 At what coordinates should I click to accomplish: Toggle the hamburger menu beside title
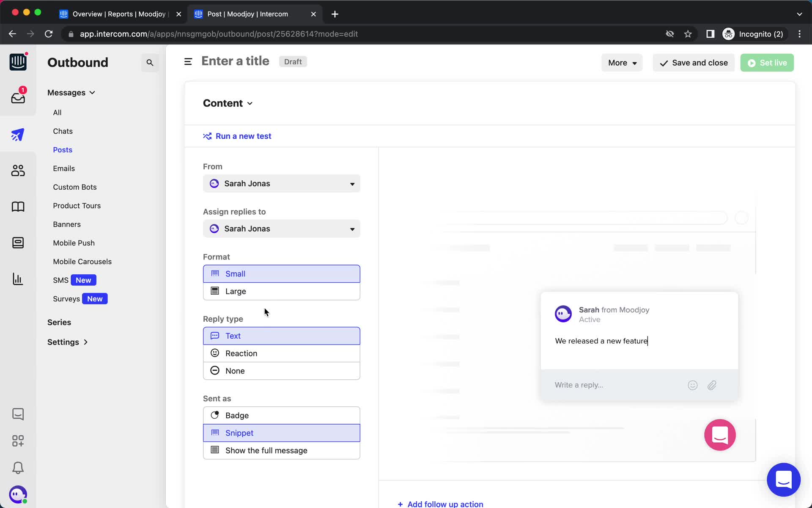pyautogui.click(x=188, y=62)
